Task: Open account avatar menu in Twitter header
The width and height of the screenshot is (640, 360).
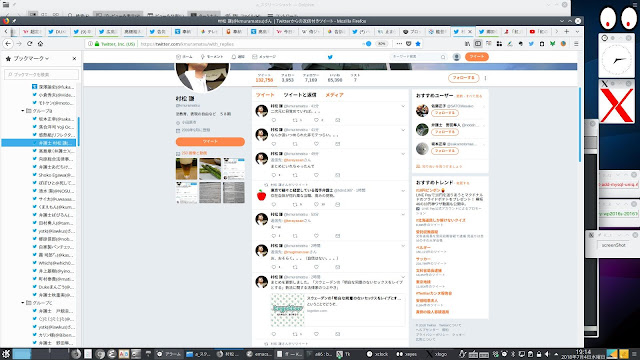Action: (457, 57)
